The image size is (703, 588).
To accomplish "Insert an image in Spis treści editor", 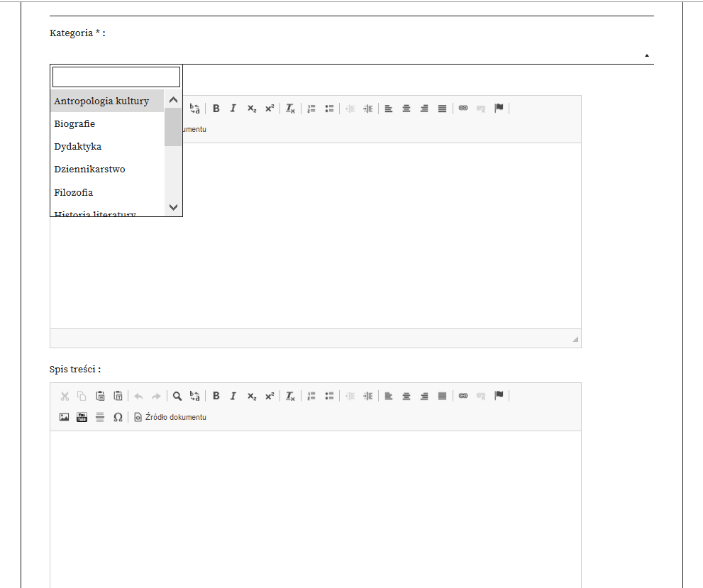I will [64, 417].
